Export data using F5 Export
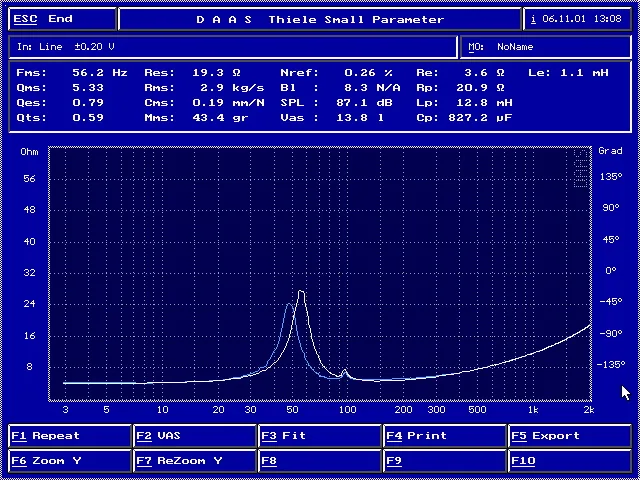The image size is (640, 480). point(569,436)
